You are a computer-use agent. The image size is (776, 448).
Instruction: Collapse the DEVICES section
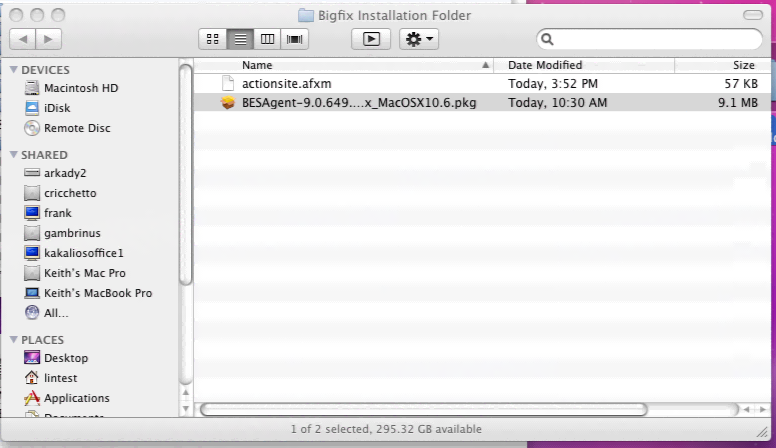[14, 70]
